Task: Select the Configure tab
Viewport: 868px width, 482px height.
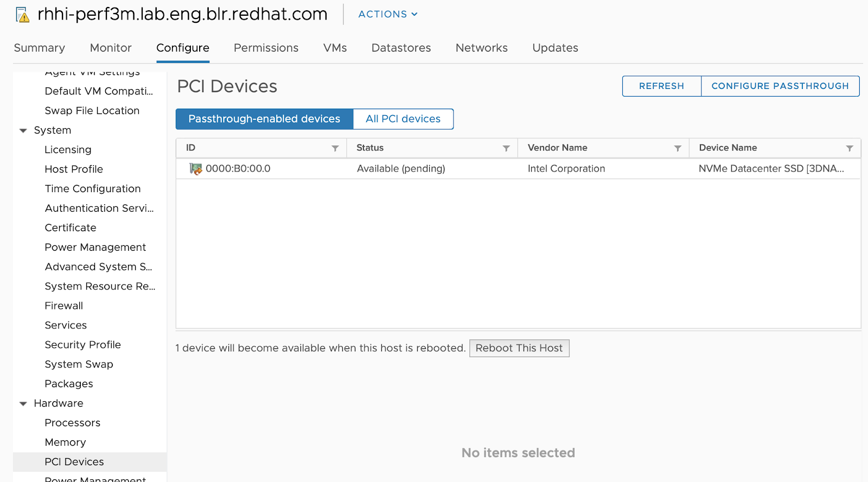Action: click(183, 48)
